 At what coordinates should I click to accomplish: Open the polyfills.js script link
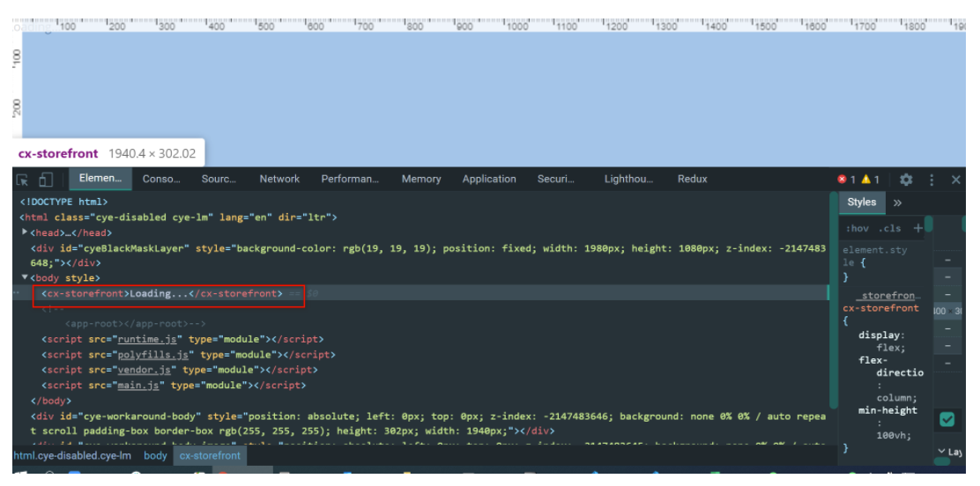(x=153, y=354)
